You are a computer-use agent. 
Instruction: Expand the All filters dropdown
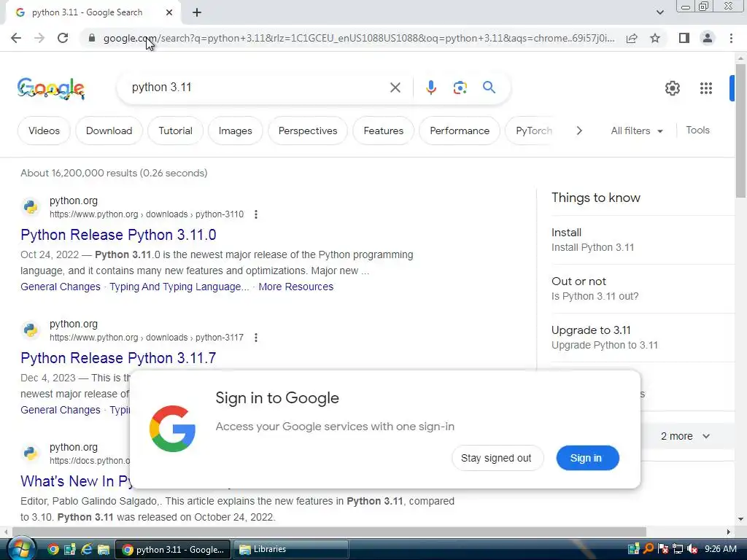(636, 131)
